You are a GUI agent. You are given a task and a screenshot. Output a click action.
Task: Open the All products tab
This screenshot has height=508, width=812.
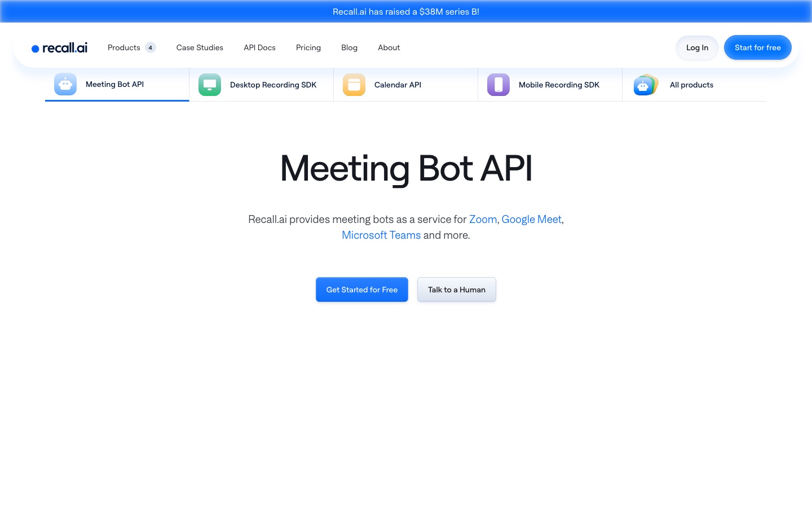click(695, 85)
